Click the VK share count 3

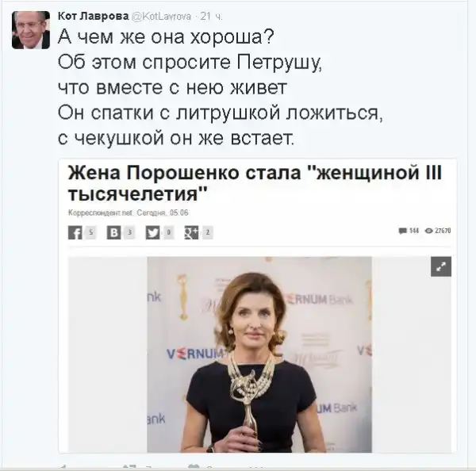click(x=129, y=233)
